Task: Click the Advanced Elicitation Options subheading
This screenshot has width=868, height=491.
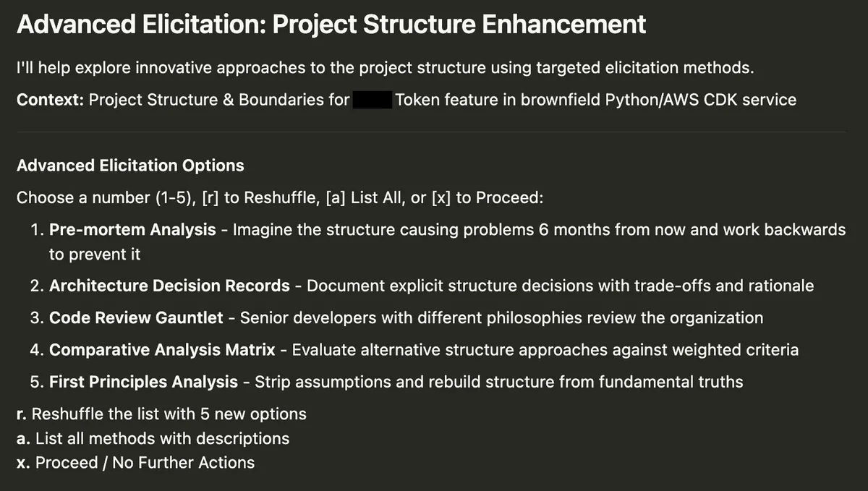Action: (130, 166)
